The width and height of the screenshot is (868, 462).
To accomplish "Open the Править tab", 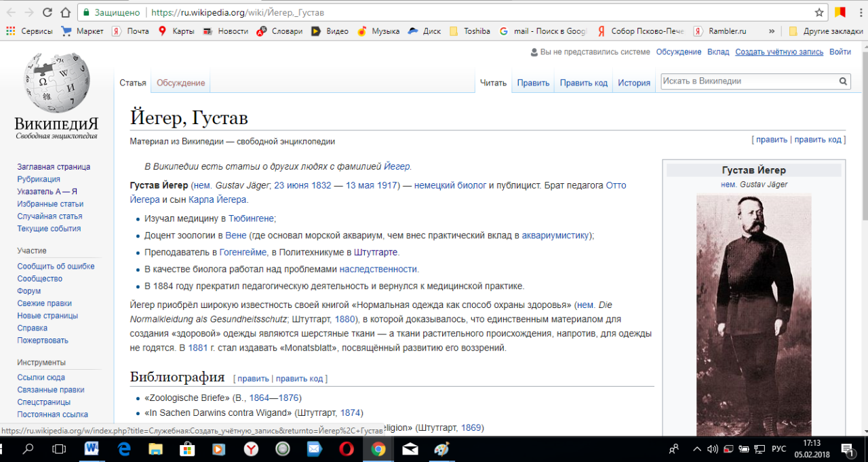I will coord(533,83).
